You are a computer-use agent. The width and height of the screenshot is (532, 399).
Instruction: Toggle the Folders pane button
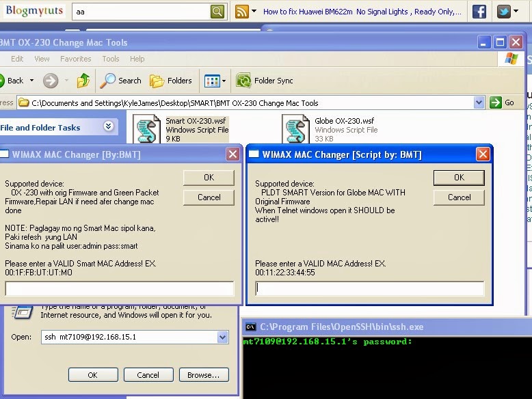[171, 81]
